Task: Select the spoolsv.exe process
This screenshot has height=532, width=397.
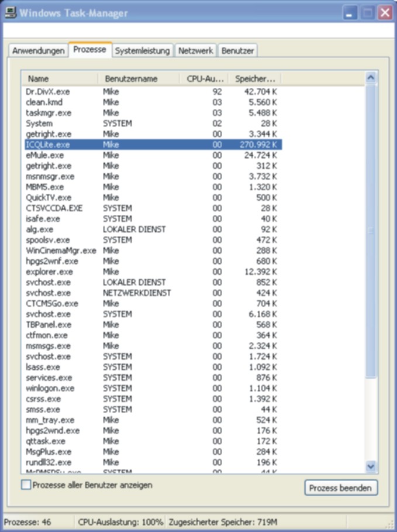Action: [153, 240]
